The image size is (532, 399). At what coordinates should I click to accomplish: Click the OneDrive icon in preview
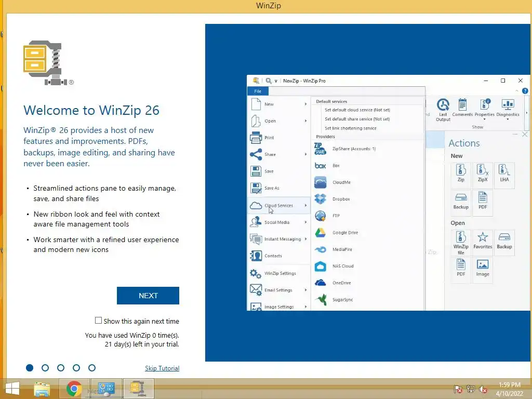(x=320, y=283)
